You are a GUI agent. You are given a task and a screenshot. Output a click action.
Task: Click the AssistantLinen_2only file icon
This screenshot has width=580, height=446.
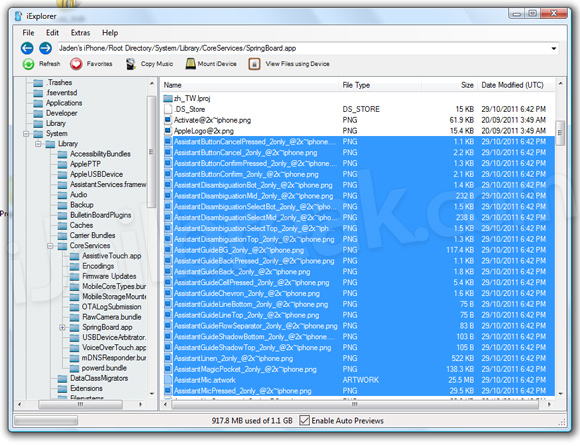[168, 358]
